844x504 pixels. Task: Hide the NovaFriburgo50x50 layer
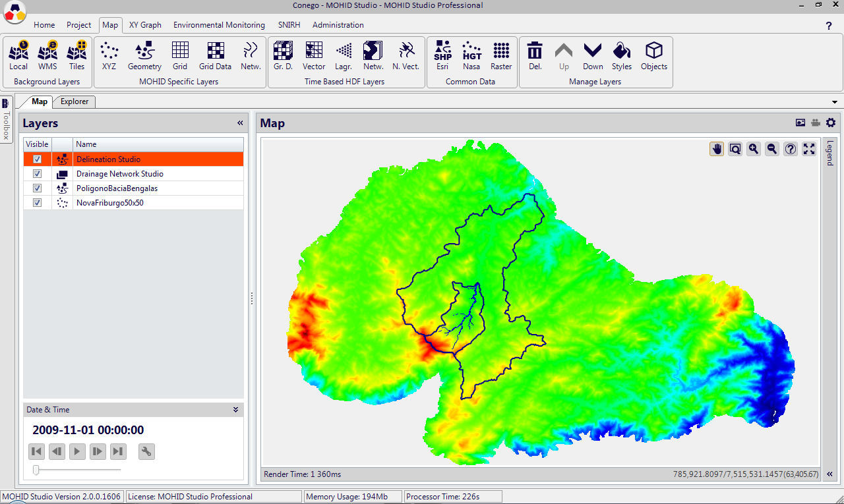coord(38,203)
